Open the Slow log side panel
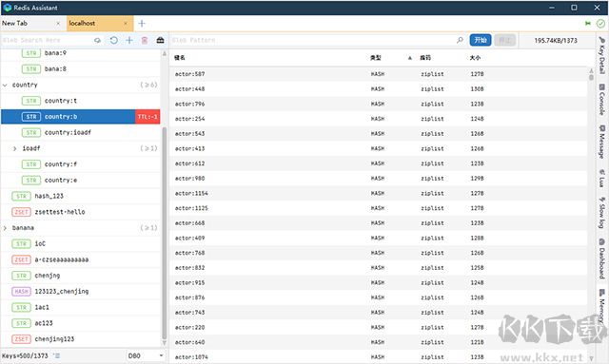The width and height of the screenshot is (609, 364). pos(601,213)
